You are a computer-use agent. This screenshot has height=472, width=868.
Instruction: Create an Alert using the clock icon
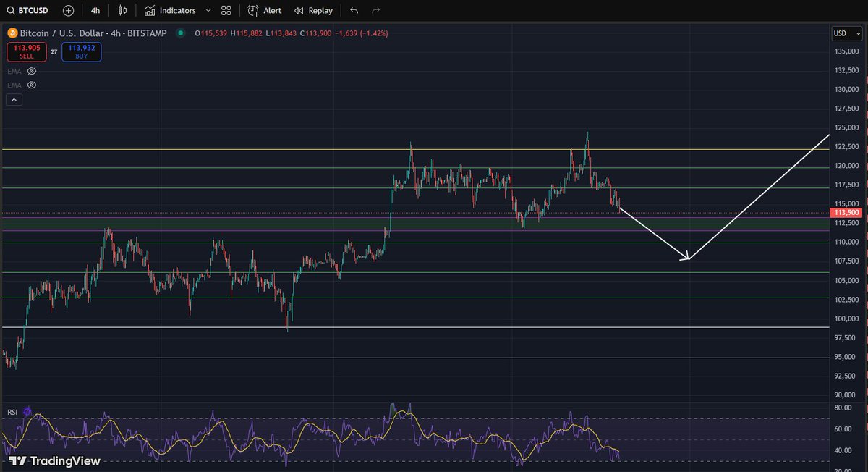click(263, 10)
